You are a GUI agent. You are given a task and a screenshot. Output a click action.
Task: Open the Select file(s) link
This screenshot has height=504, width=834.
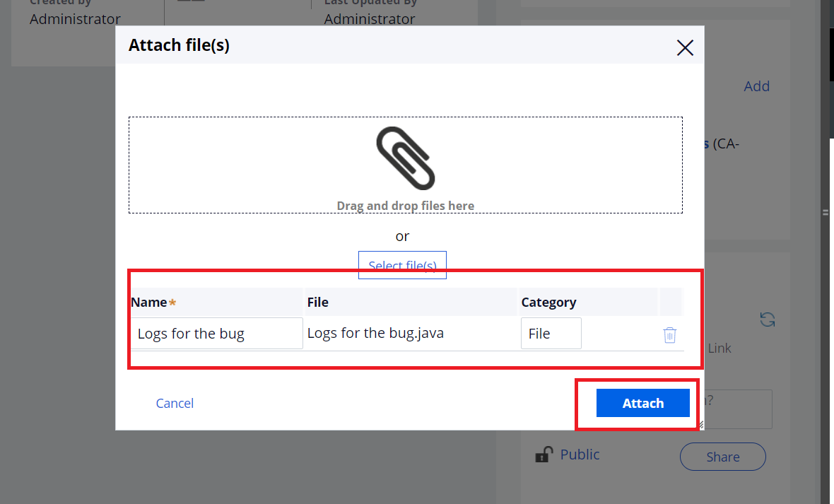pyautogui.click(x=402, y=265)
